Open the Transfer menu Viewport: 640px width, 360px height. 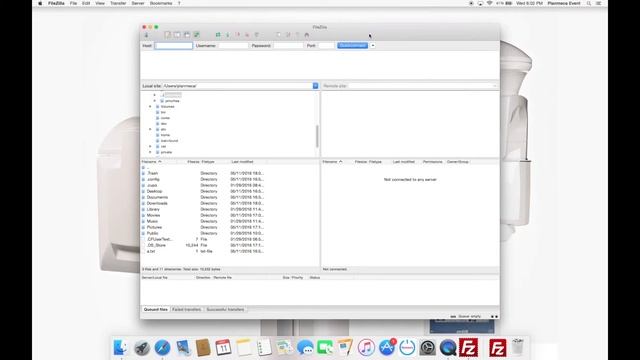(x=118, y=3)
